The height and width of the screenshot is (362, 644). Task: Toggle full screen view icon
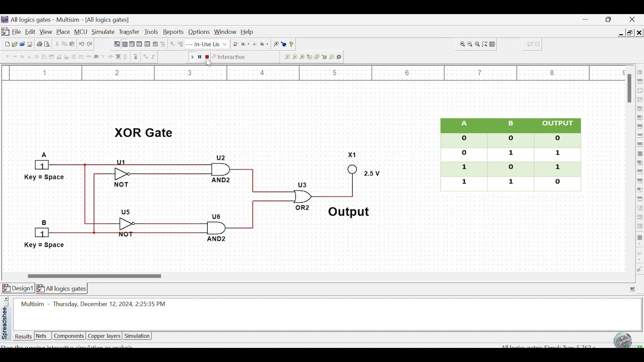pyautogui.click(x=492, y=44)
